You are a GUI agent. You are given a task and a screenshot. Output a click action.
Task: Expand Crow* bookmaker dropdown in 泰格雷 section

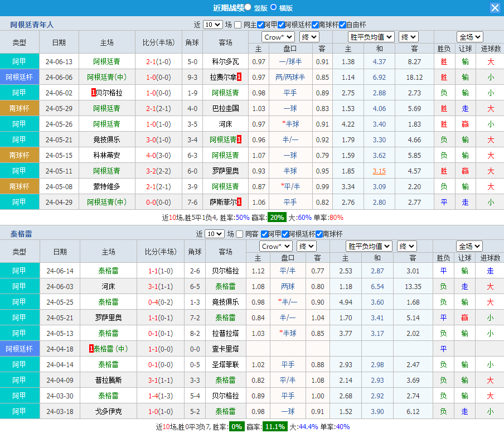pyautogui.click(x=276, y=246)
